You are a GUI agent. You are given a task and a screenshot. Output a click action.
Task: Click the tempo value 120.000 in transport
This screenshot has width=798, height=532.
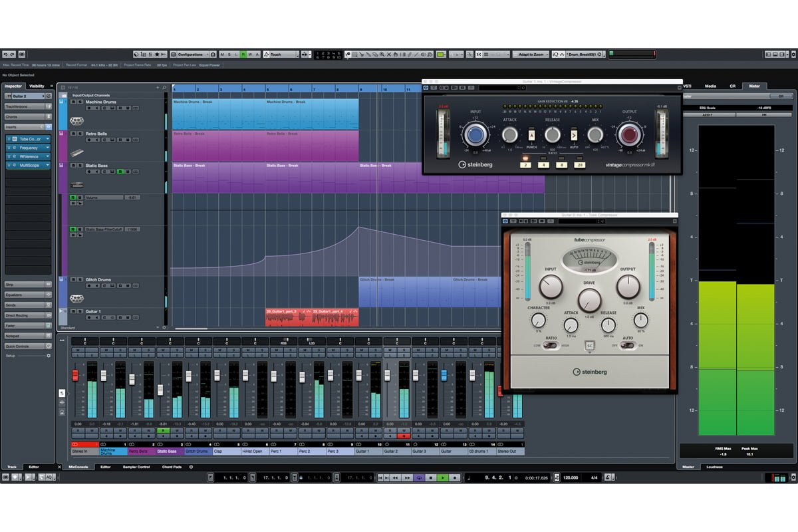pos(569,477)
